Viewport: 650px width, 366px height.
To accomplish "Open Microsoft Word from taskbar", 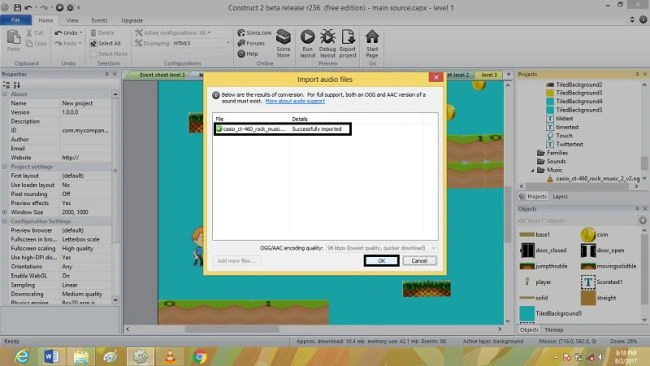I will 51,356.
